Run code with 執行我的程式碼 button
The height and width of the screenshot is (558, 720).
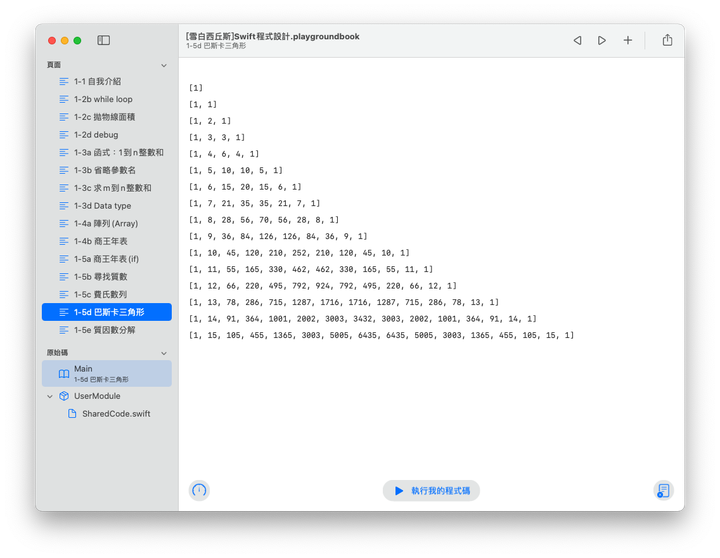pyautogui.click(x=431, y=490)
